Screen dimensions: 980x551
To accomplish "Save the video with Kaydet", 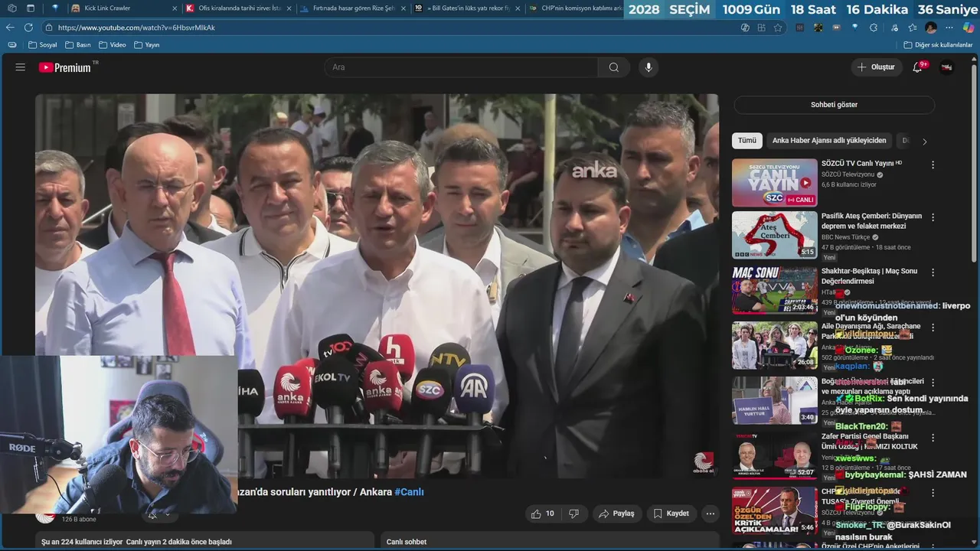I will click(671, 514).
